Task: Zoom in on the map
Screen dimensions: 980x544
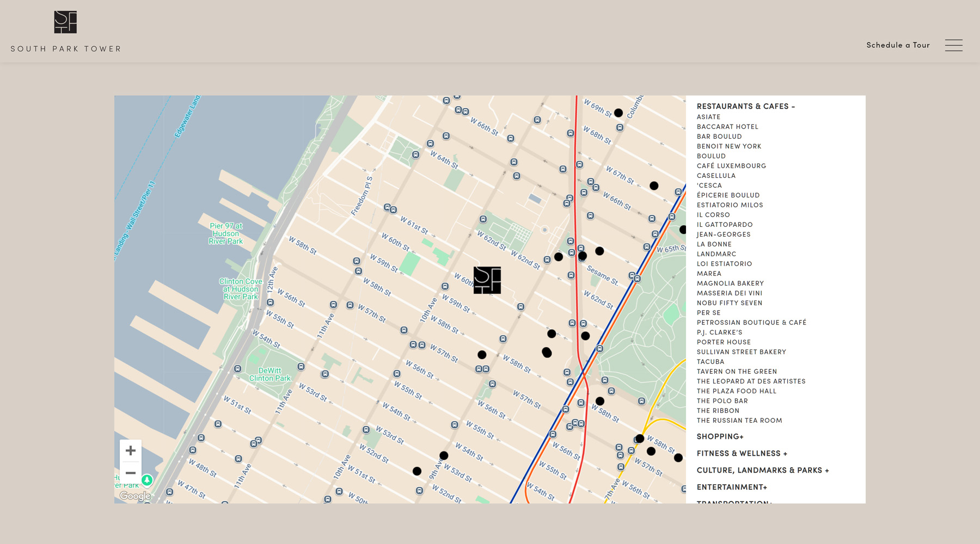Action: click(131, 450)
